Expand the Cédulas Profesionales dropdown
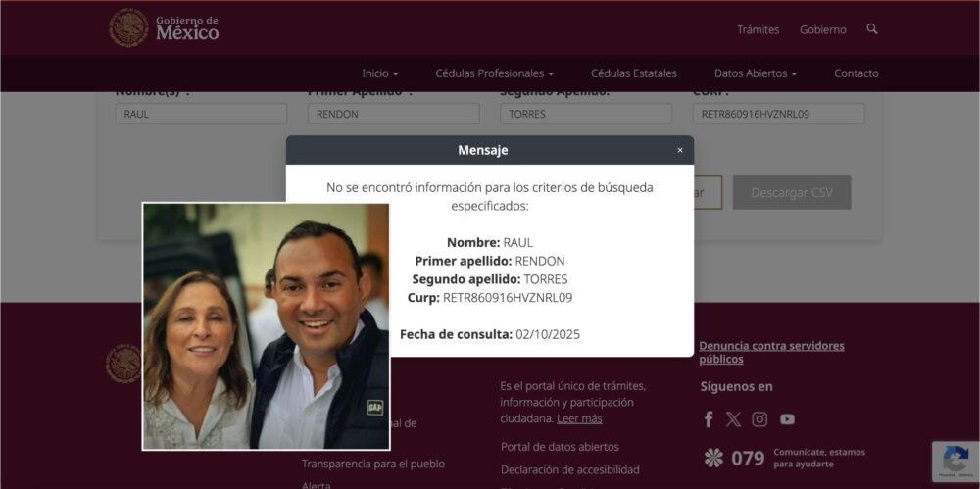Image resolution: width=980 pixels, height=489 pixels. 494,73
